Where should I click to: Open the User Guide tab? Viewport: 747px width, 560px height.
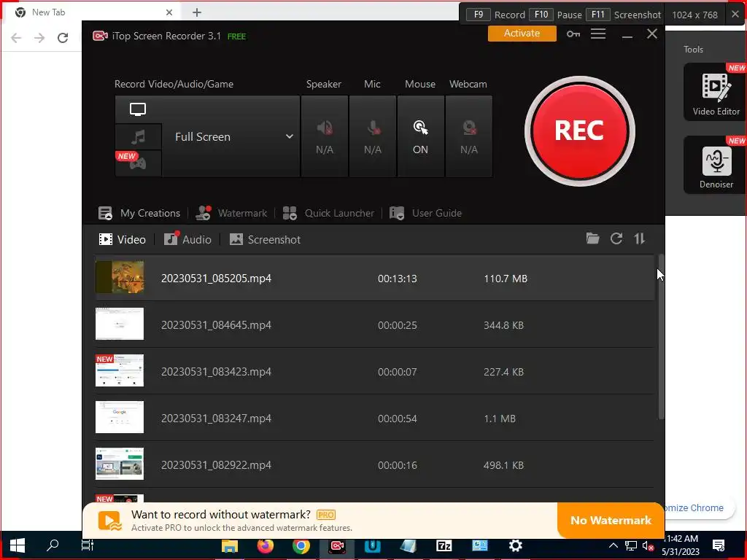point(425,213)
